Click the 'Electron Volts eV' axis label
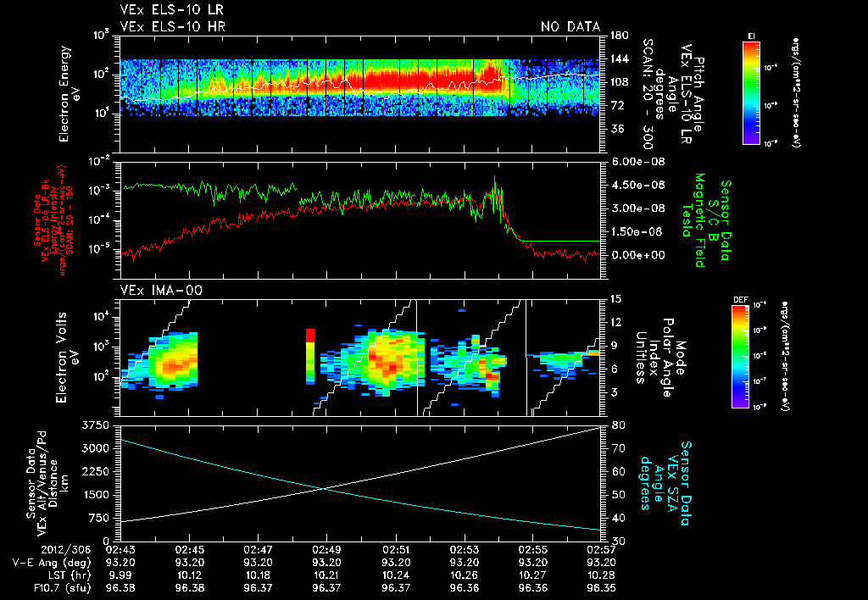The width and height of the screenshot is (868, 600). tap(66, 357)
